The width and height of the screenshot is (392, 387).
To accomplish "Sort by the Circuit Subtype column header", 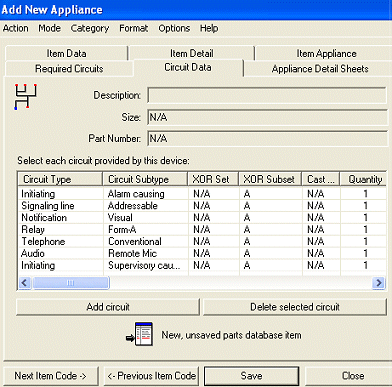I will click(145, 179).
